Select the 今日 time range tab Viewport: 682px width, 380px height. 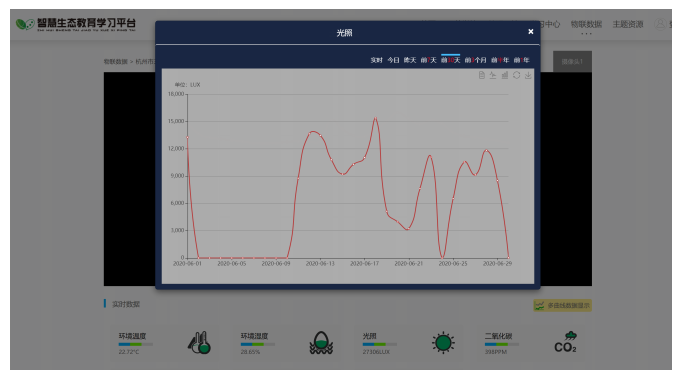coord(393,60)
